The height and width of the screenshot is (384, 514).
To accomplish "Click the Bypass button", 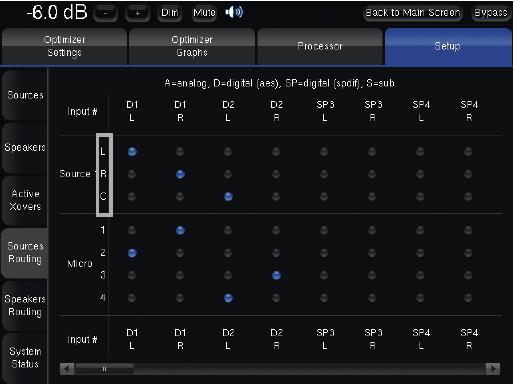I will 491,13.
